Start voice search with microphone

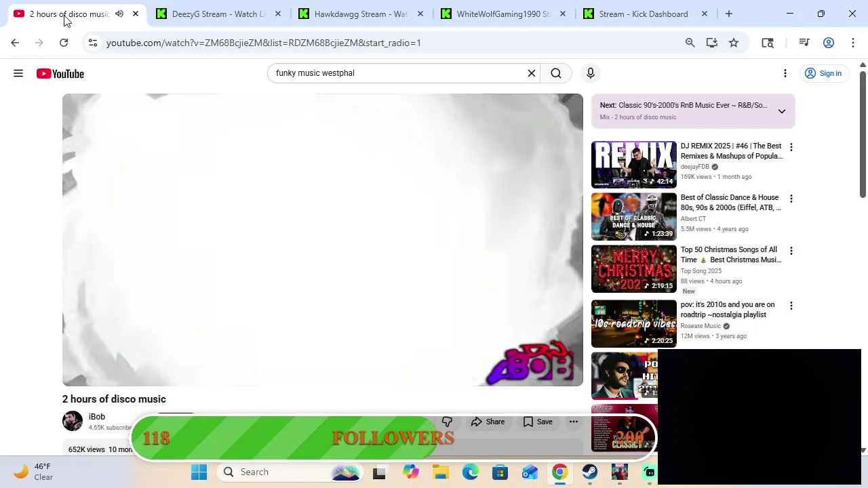tap(591, 73)
